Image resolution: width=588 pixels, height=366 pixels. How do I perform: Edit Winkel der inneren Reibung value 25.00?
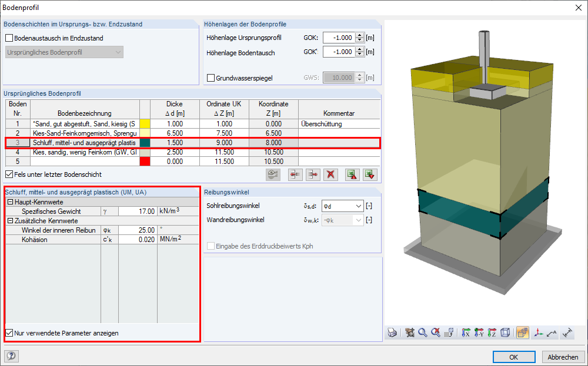(x=137, y=230)
